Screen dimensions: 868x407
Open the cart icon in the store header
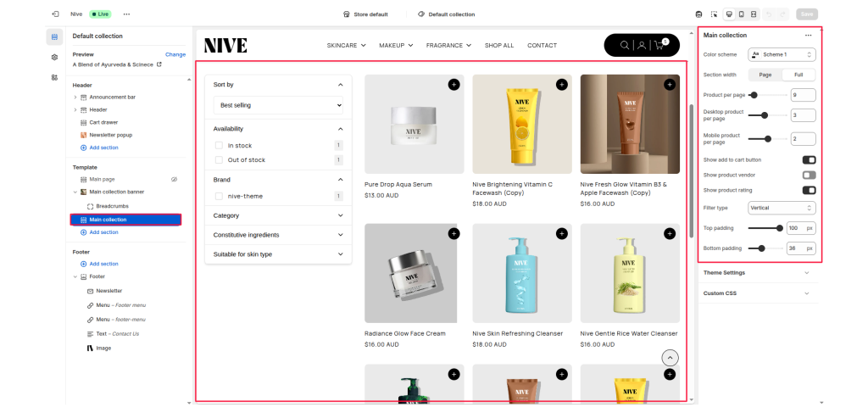[659, 45]
